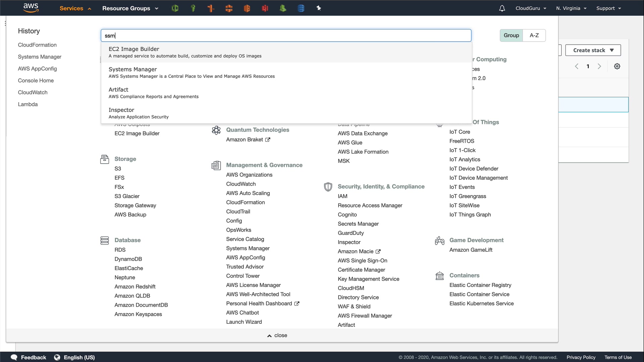Open the CloudGuru account menu

(531, 8)
